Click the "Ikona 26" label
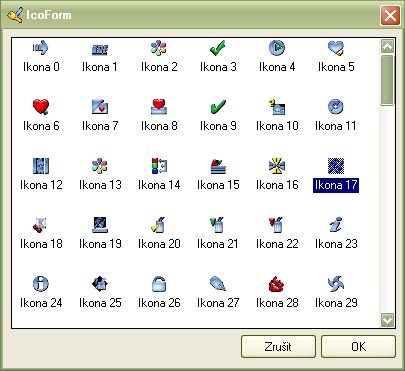 tap(159, 303)
